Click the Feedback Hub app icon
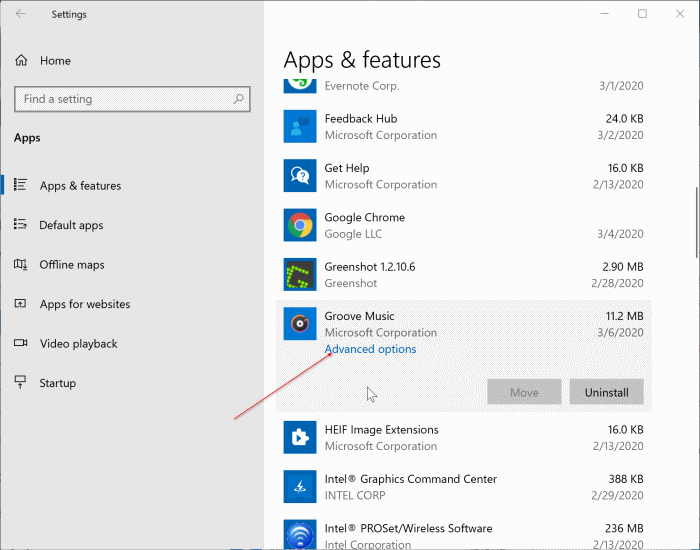Viewport: 700px width, 550px height. pos(300,126)
